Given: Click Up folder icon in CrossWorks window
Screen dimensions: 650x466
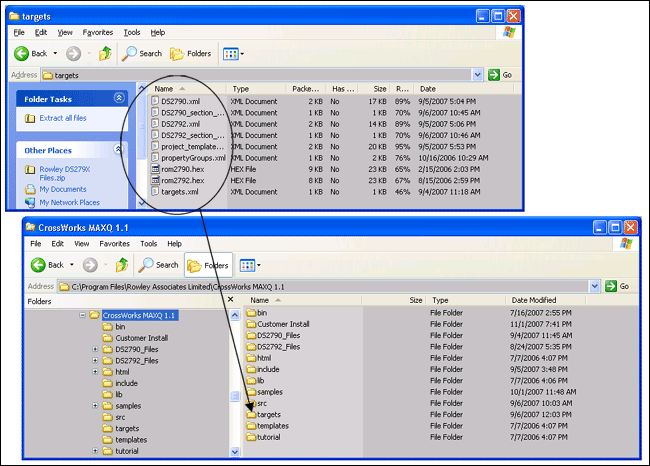Looking at the screenshot, I should click(x=121, y=265).
